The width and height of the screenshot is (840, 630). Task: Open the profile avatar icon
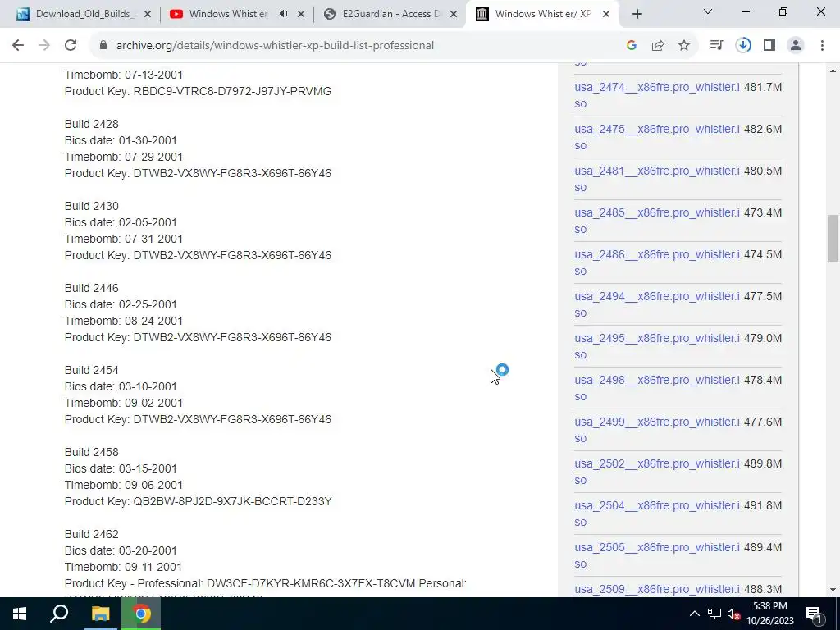[x=796, y=46]
